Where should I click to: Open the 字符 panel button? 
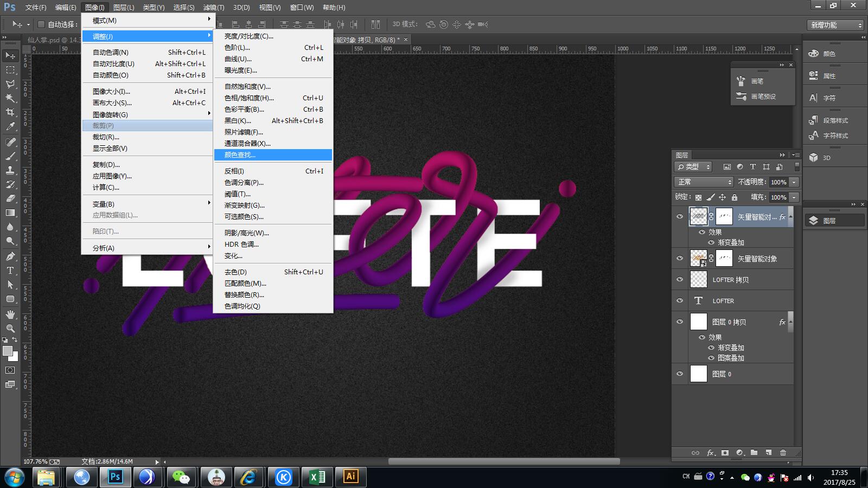pyautogui.click(x=834, y=98)
